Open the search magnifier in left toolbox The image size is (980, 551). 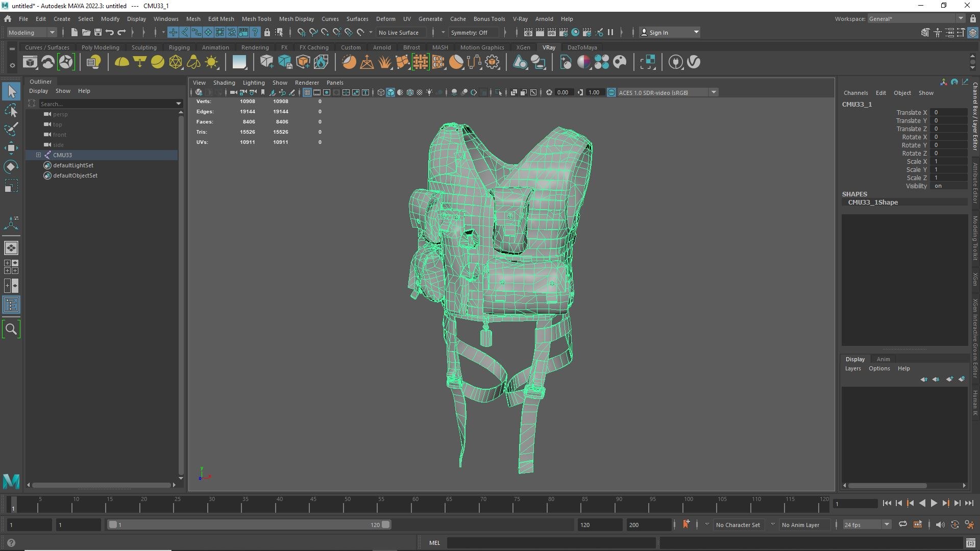tap(11, 329)
